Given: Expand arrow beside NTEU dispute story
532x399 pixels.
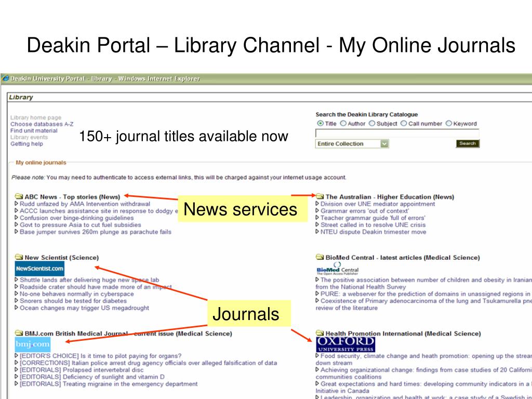Looking at the screenshot, I should coord(317,232).
